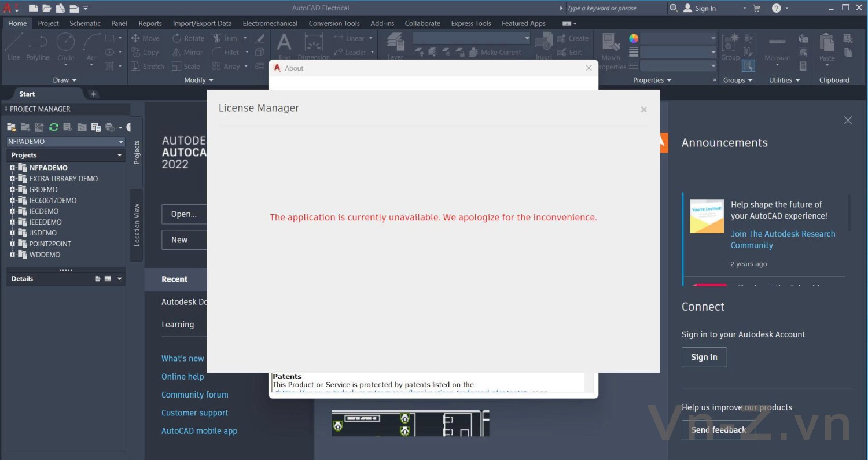Expand the NFPADEMO project tree node

click(12, 168)
